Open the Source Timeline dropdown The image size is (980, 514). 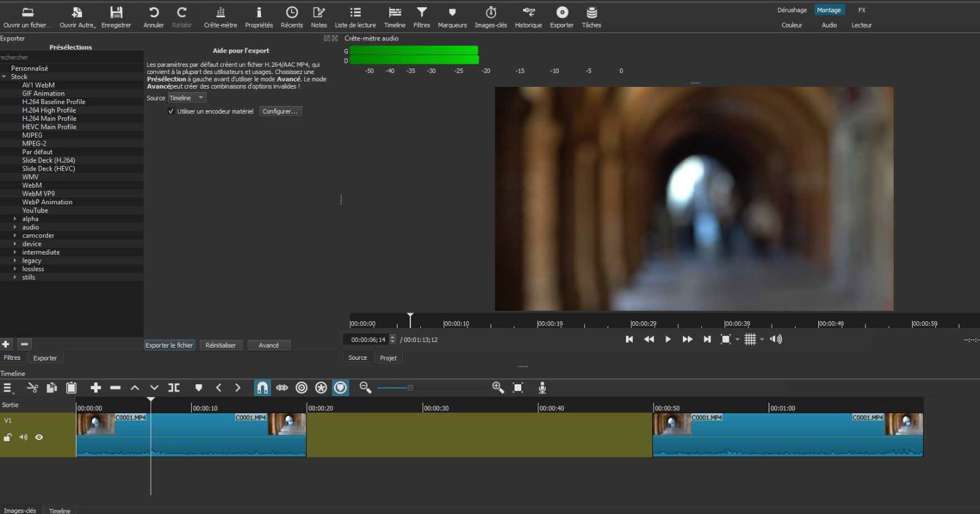[187, 98]
